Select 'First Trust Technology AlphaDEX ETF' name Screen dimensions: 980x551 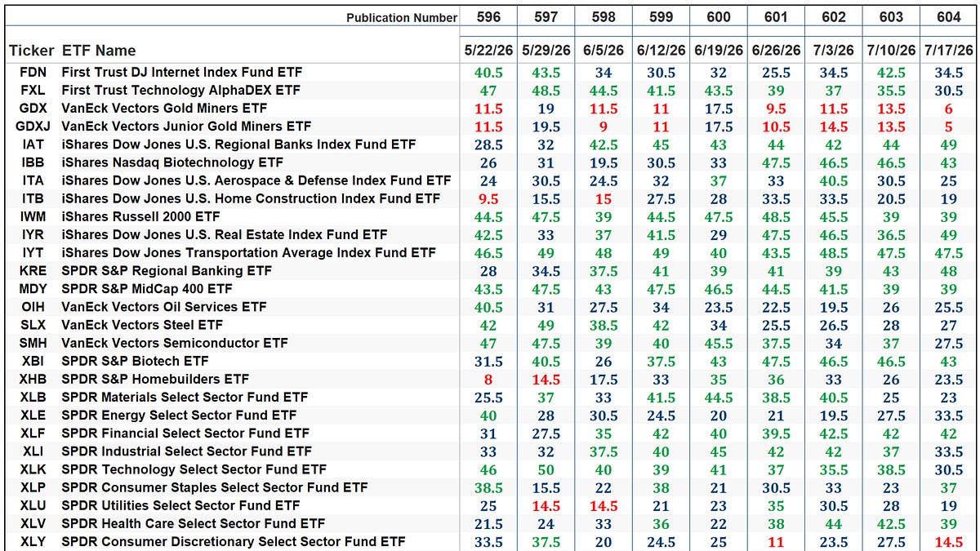click(x=180, y=91)
